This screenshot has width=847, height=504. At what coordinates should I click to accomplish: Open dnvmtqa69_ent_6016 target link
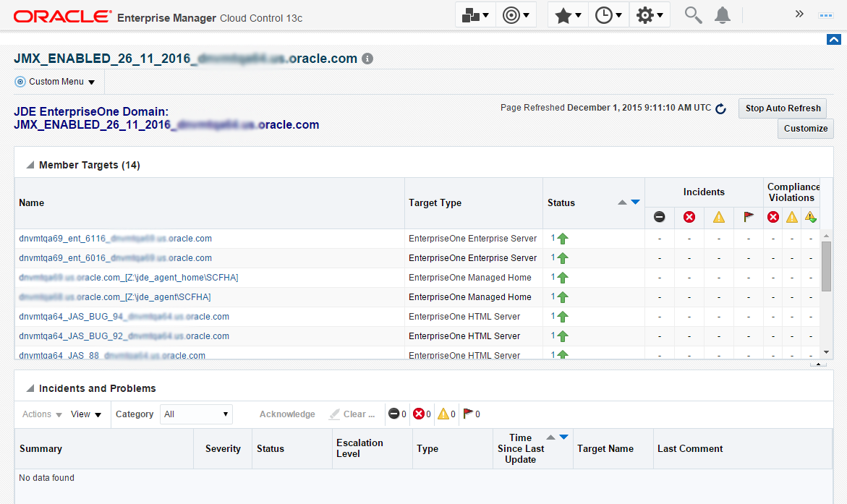coord(115,257)
